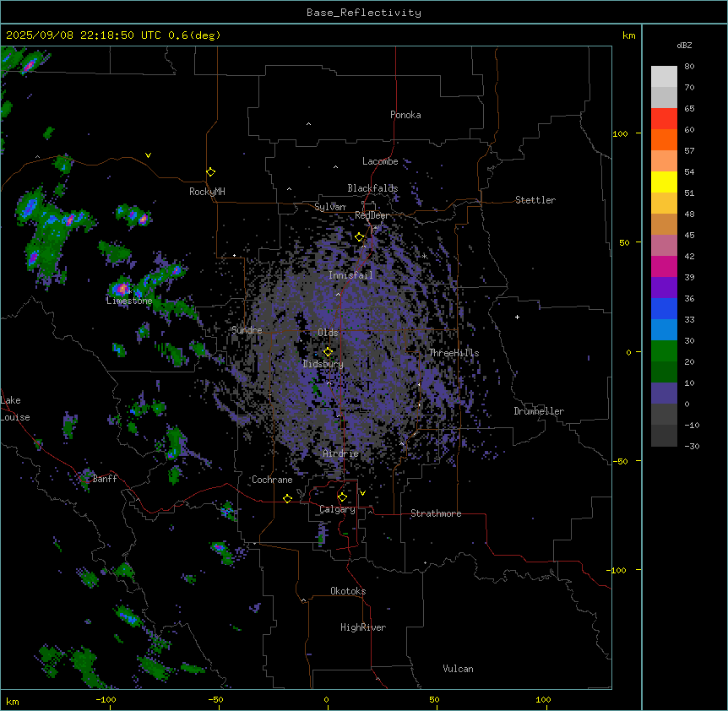Click the Base_Reflectivity title text

364,13
